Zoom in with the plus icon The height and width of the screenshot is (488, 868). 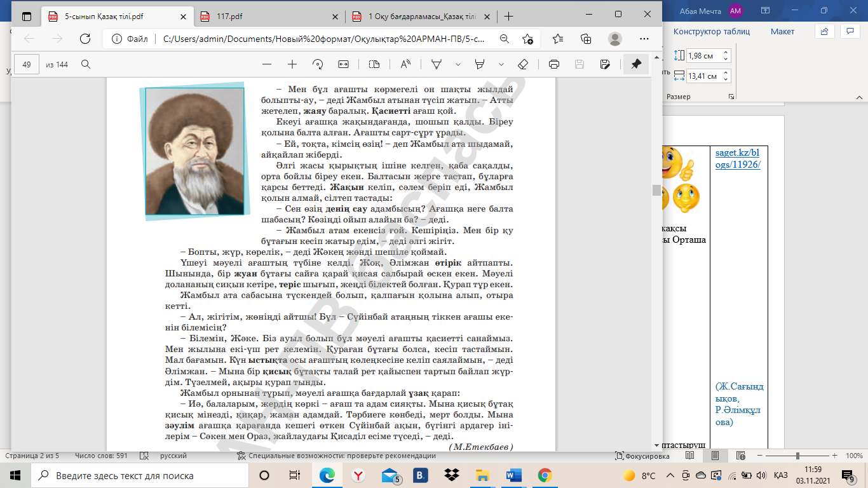292,64
